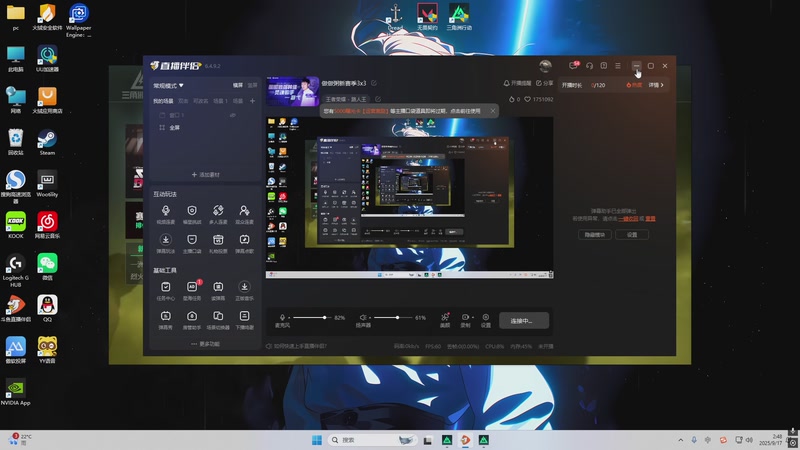Expand the 常规模式 mode dropdown

[x=168, y=85]
